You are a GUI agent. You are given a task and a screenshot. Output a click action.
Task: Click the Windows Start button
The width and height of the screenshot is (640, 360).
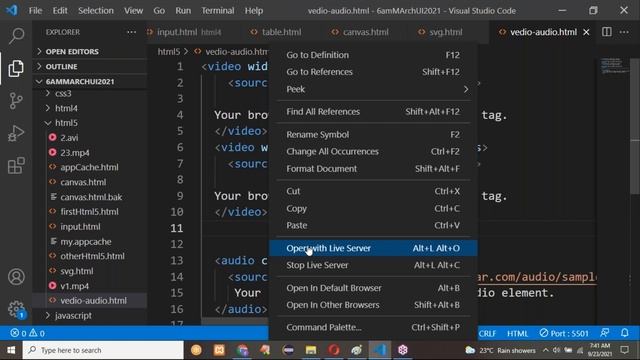tap(11, 350)
